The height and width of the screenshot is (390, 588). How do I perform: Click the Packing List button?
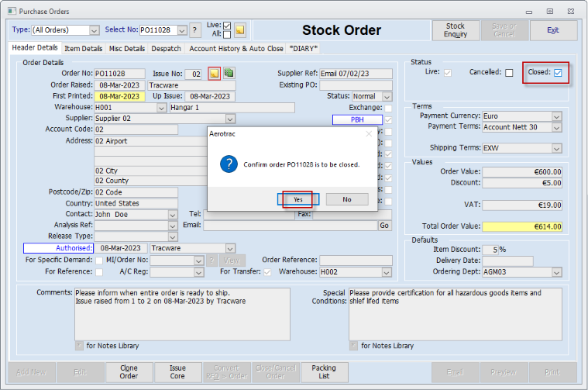[x=324, y=372]
